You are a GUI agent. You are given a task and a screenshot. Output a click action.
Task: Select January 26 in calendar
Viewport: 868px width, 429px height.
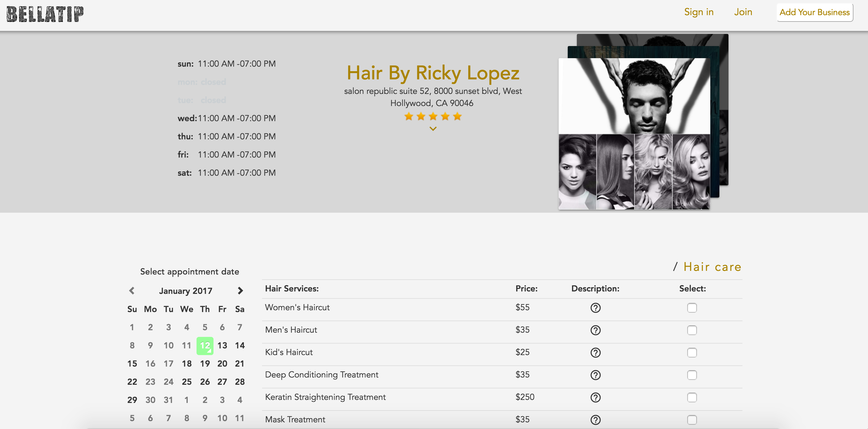205,382
